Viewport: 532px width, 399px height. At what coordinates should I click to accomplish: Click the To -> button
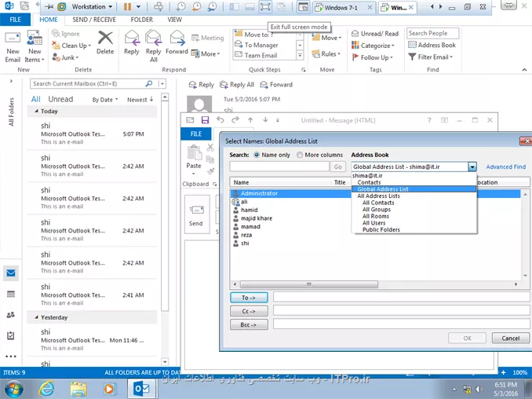click(x=249, y=298)
